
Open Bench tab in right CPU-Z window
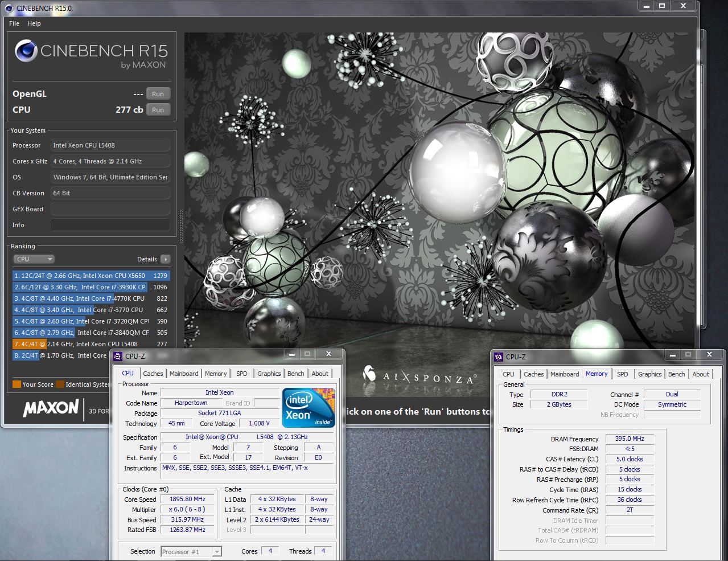677,374
